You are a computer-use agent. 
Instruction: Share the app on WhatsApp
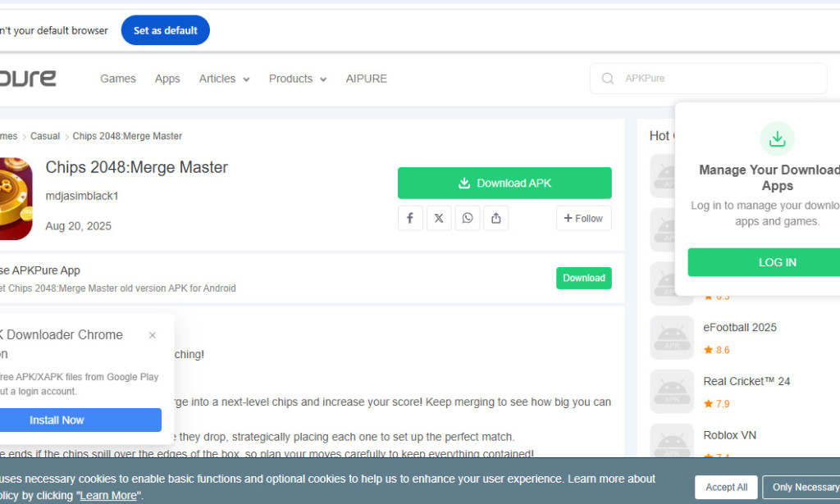pyautogui.click(x=468, y=218)
